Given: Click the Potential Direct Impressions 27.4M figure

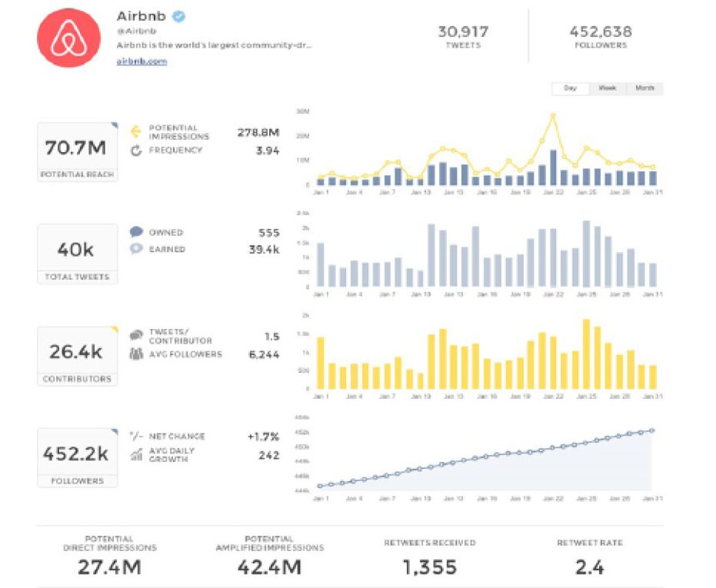Looking at the screenshot, I should 109,567.
